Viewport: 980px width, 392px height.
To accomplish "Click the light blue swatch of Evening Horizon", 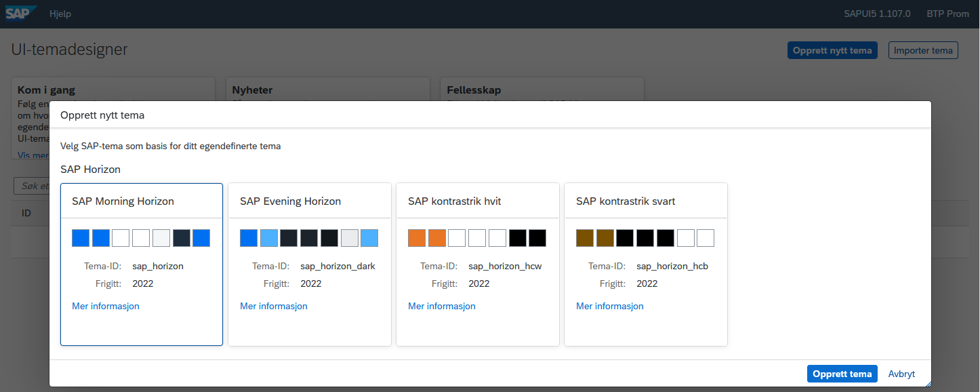I will 268,237.
